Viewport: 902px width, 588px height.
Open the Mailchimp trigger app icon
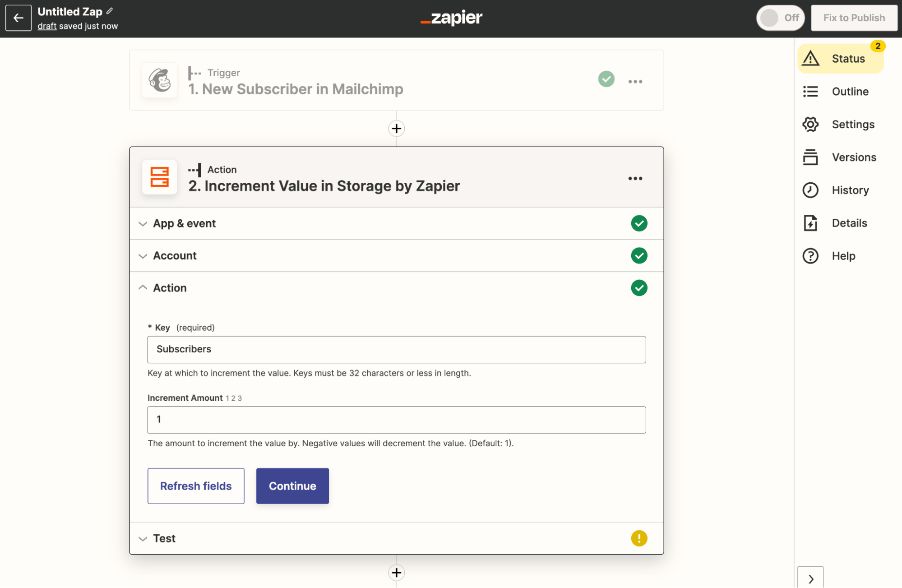159,80
